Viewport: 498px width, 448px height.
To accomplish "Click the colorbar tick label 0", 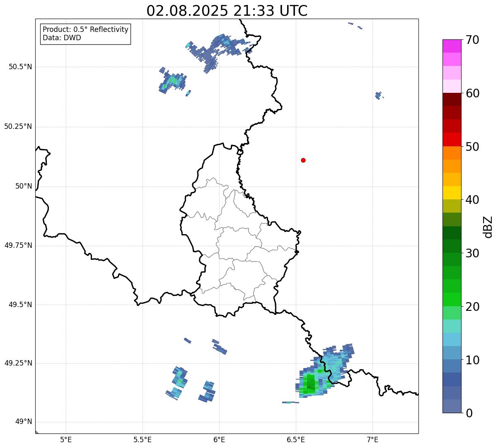I will [469, 413].
